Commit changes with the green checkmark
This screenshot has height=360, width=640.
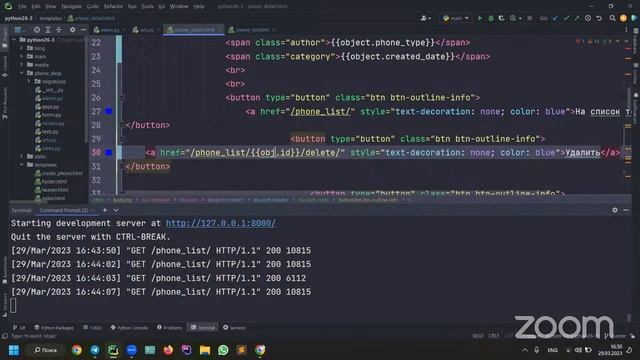pos(566,18)
